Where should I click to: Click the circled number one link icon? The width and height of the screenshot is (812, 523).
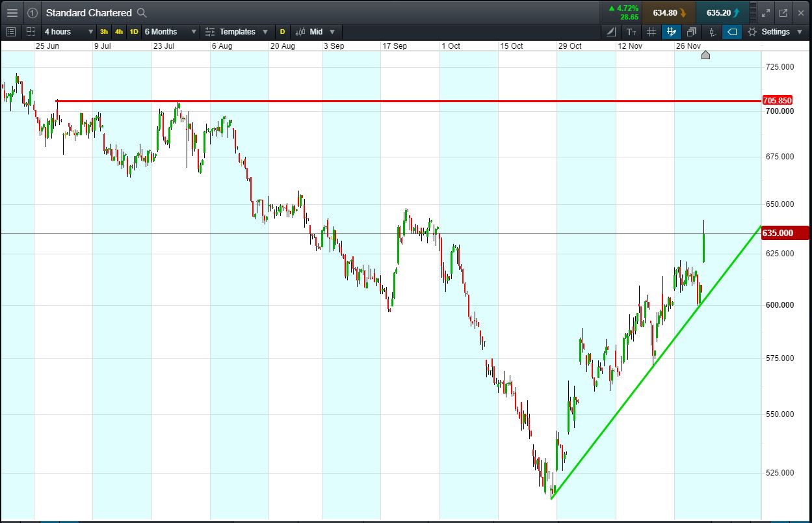[x=33, y=12]
